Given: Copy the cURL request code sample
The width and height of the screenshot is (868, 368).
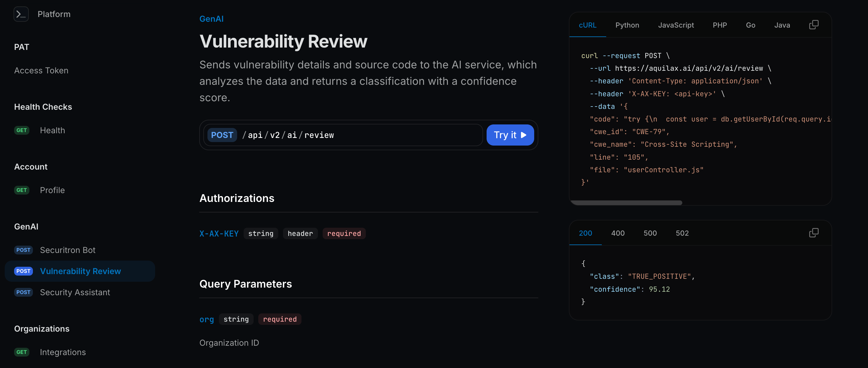Looking at the screenshot, I should (x=813, y=25).
